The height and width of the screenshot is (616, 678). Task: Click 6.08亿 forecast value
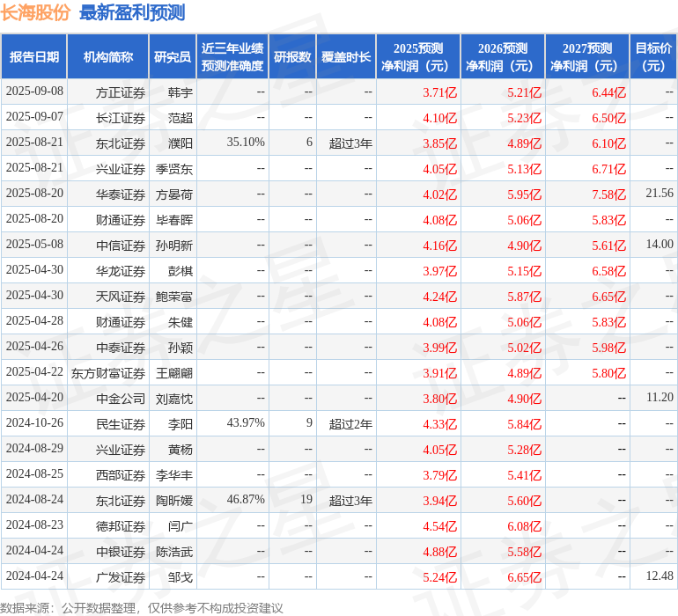click(525, 526)
